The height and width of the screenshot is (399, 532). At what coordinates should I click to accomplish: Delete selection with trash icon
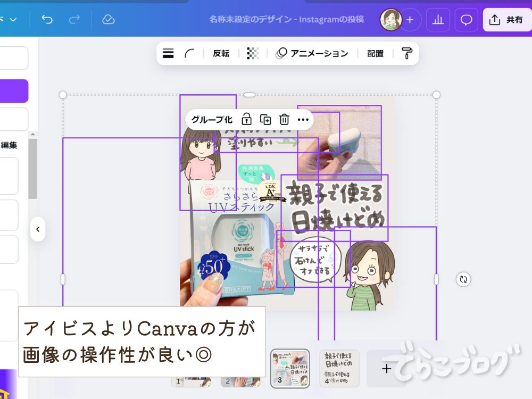pos(284,119)
